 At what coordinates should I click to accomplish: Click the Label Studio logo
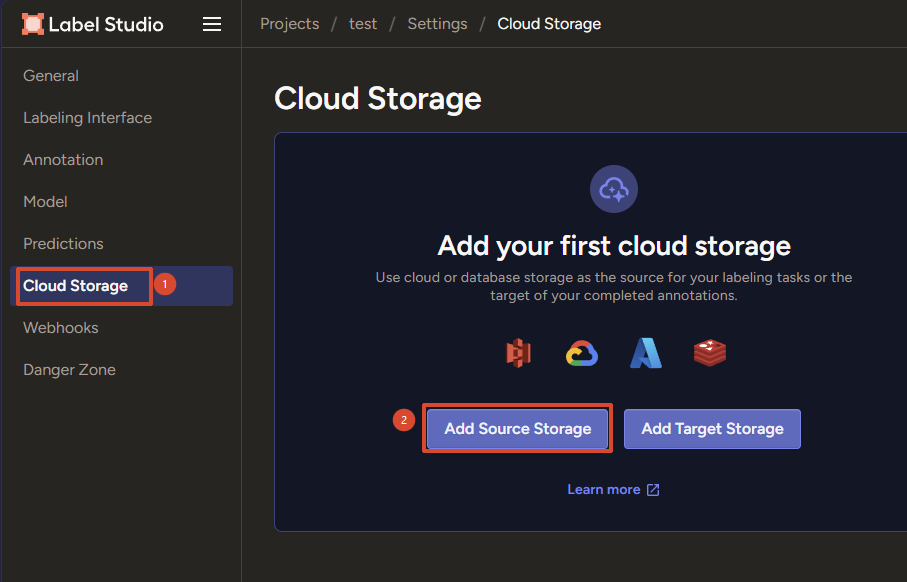coord(93,24)
